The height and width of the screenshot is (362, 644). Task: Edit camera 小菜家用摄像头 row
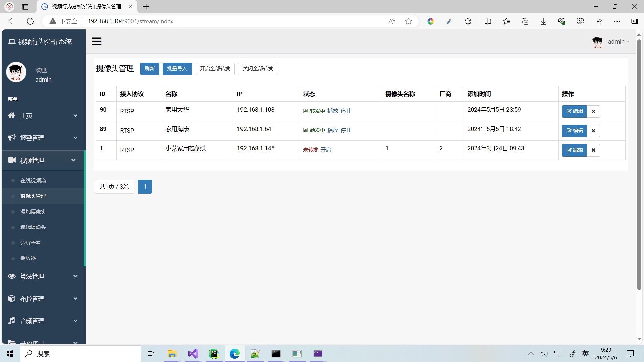tap(574, 150)
